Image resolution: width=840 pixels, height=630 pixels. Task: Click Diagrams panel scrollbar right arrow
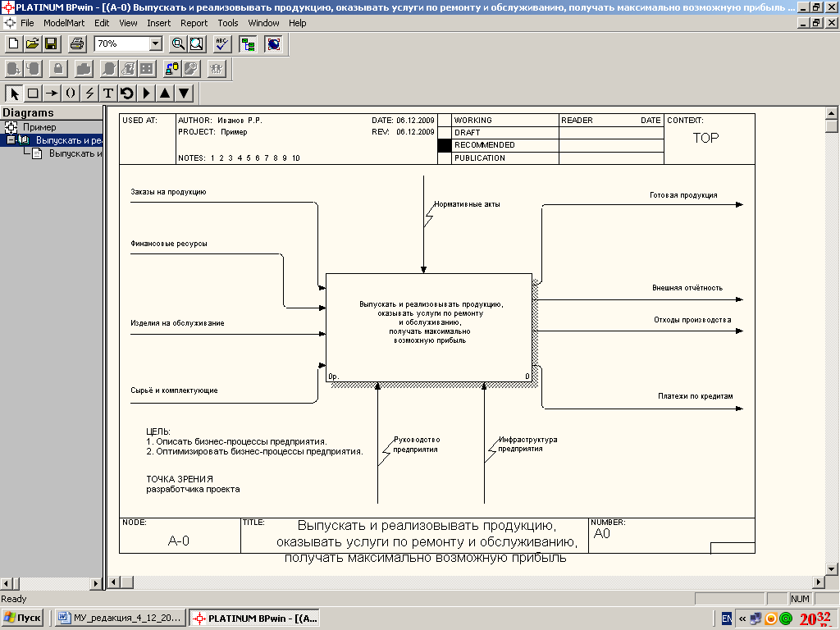pos(97,583)
